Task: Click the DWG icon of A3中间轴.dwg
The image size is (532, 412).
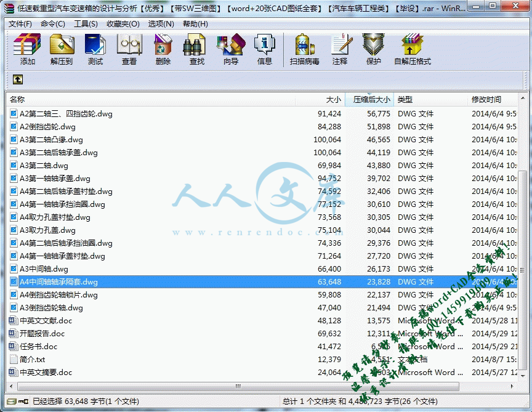Action: pyautogui.click(x=14, y=269)
